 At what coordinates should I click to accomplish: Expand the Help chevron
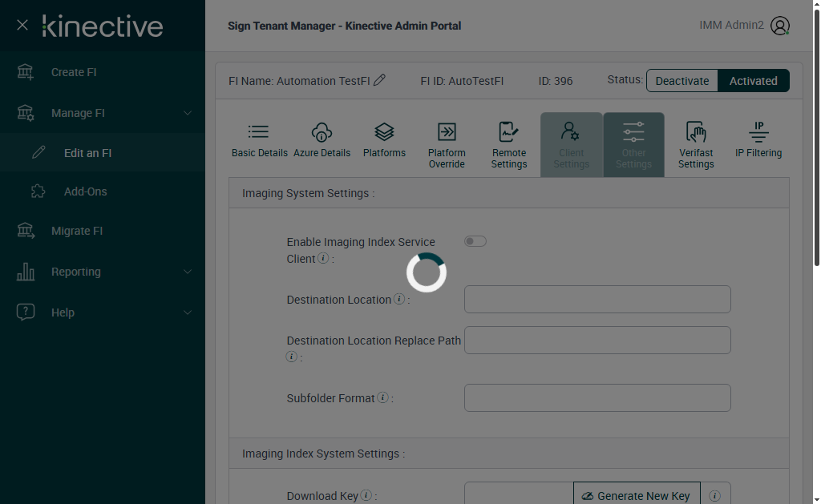187,312
